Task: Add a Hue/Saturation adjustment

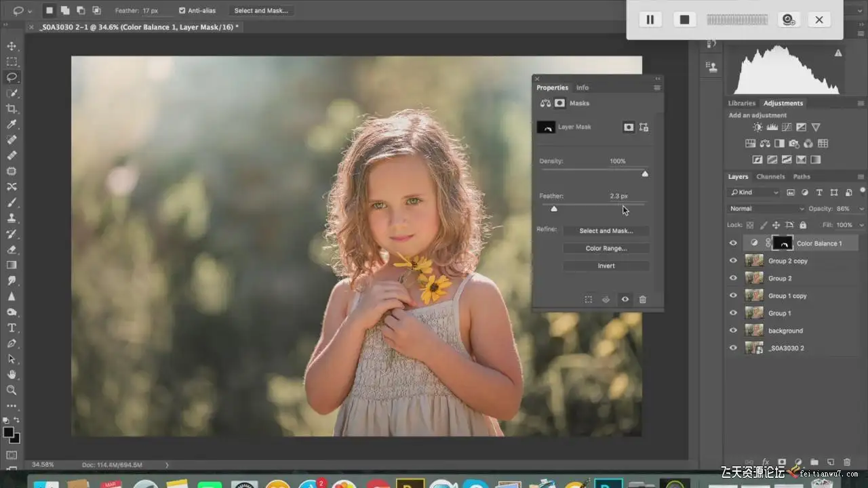Action: [750, 144]
